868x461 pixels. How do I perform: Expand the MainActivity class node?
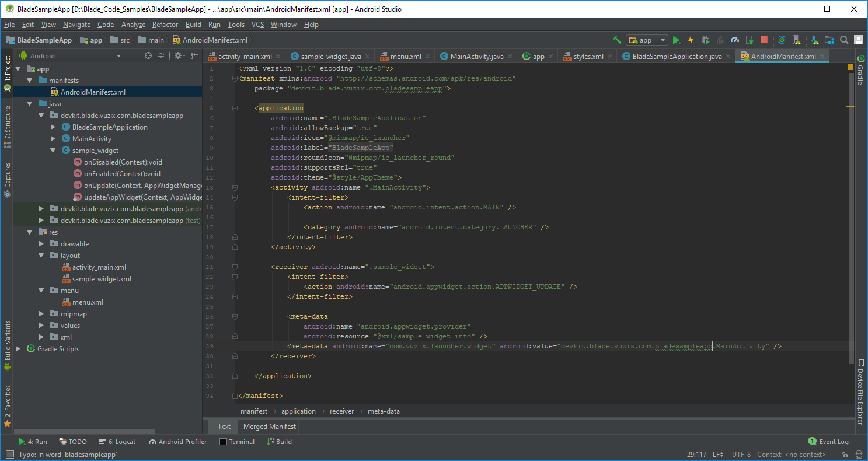point(53,139)
